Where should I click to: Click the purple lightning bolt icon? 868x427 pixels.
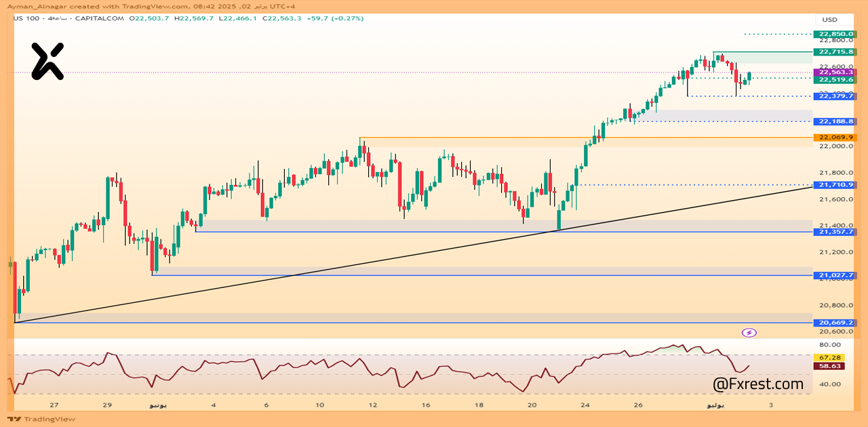click(x=749, y=332)
